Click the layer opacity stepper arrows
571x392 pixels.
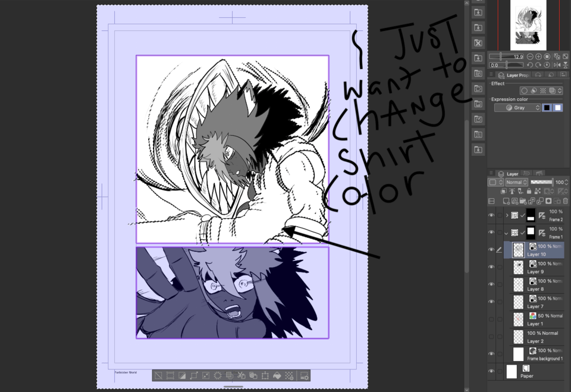point(566,182)
